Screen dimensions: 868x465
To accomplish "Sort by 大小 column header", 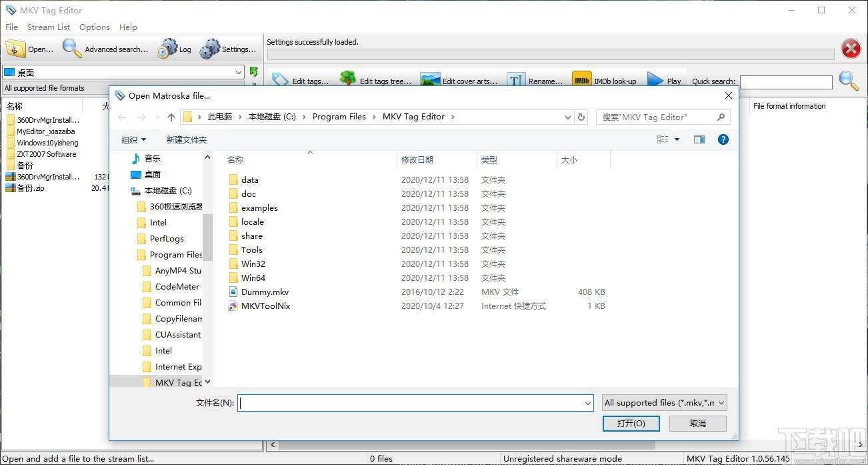I will coord(583,159).
